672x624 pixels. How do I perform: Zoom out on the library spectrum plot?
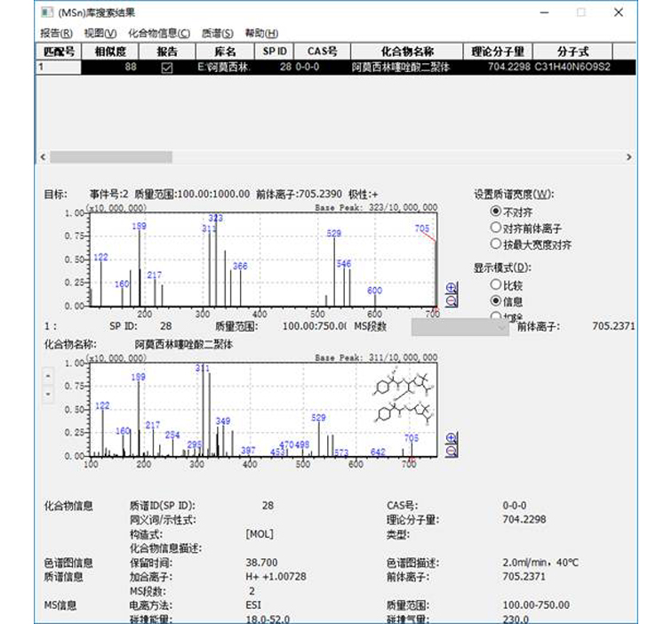click(x=451, y=451)
